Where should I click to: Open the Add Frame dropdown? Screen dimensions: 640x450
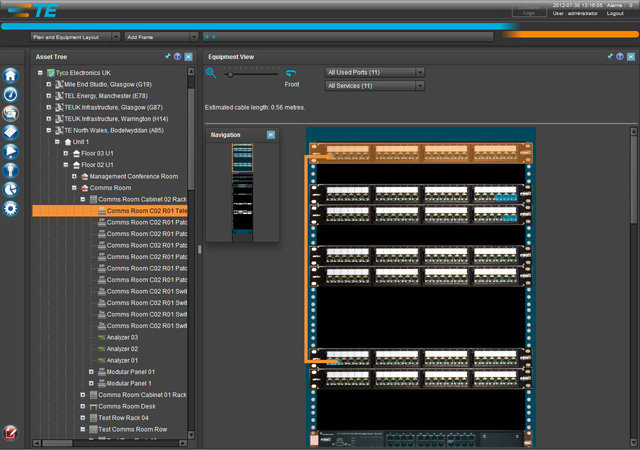coord(161,37)
